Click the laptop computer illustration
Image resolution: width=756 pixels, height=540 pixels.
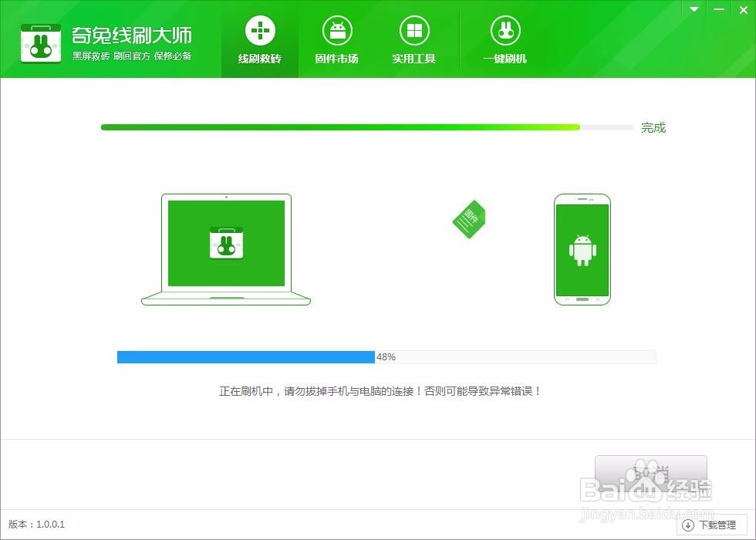[225, 249]
